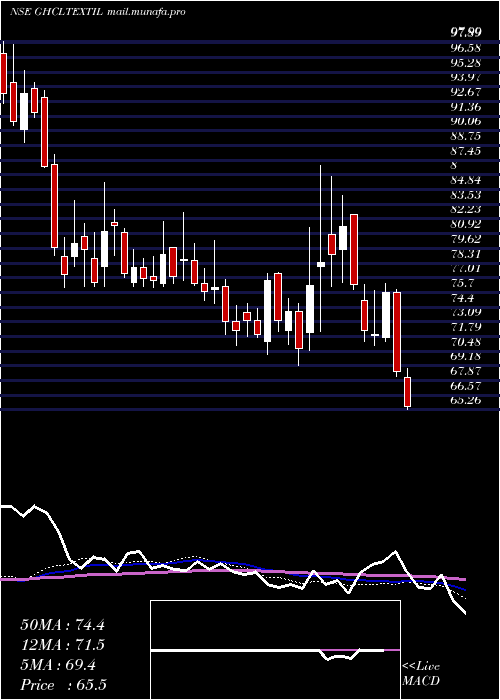Click the 82.23 price axis label
500x700 pixels.
point(465,210)
